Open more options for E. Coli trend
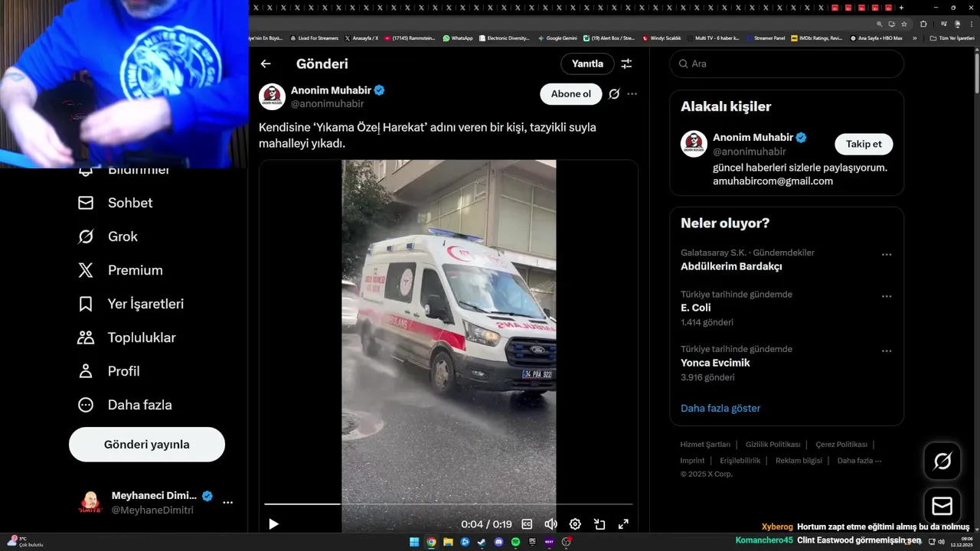This screenshot has height=551, width=980. pos(887,296)
